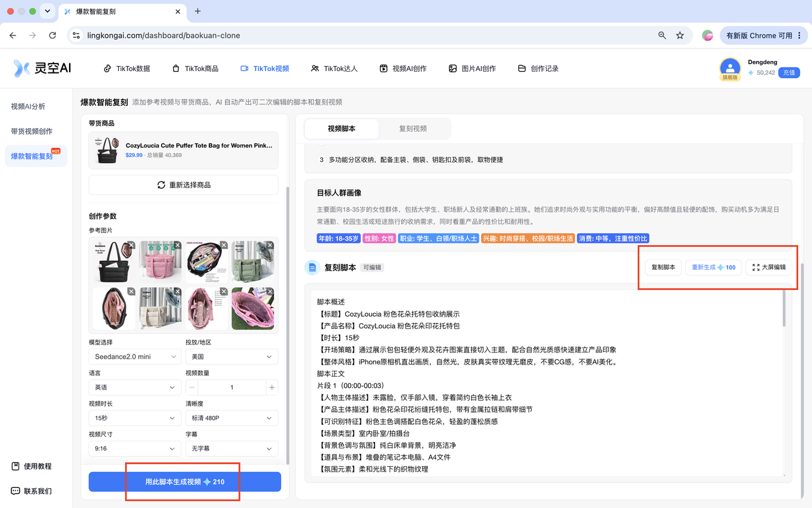
Task: Open 视频时长 dropdown showing 15秒
Action: click(x=135, y=418)
